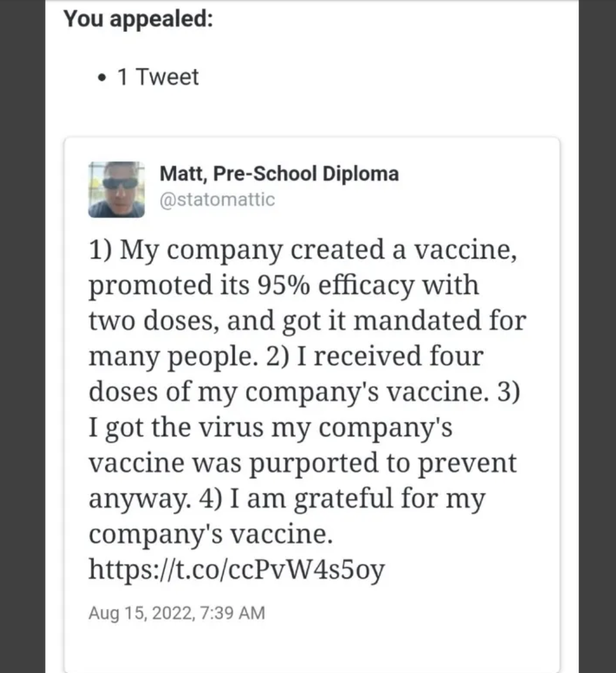Click the display name Matt, Pre-School Diploma
The width and height of the screenshot is (616, 673).
[279, 173]
